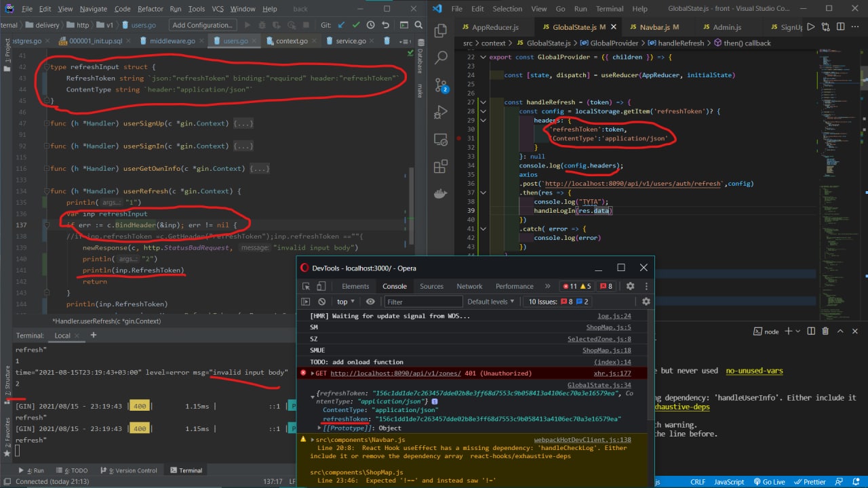Click the console Filter input field

point(420,302)
